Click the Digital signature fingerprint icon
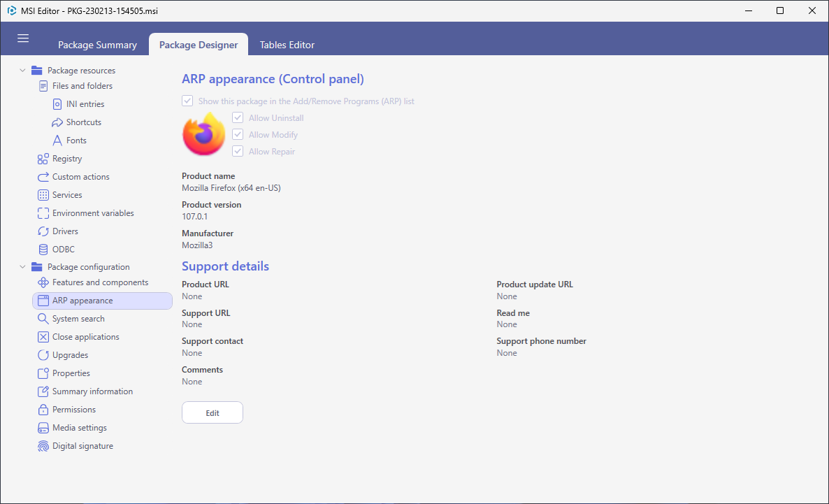The width and height of the screenshot is (829, 504). coord(43,446)
